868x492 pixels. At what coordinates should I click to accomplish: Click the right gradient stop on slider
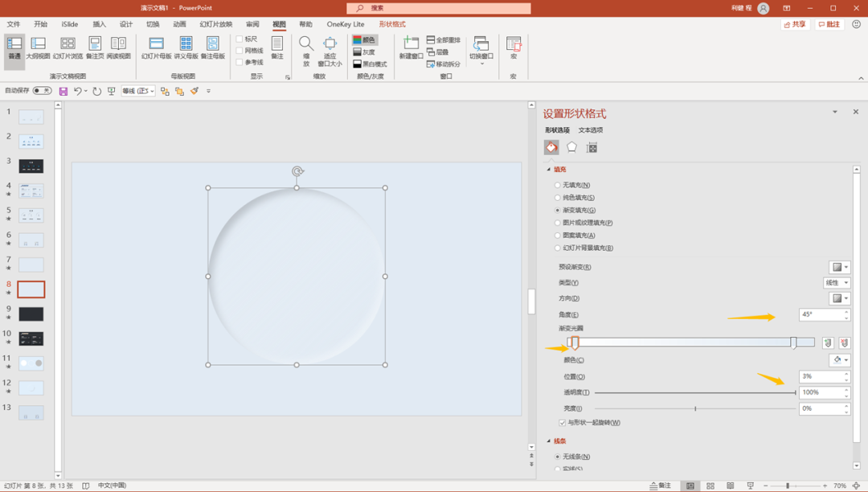coord(793,342)
